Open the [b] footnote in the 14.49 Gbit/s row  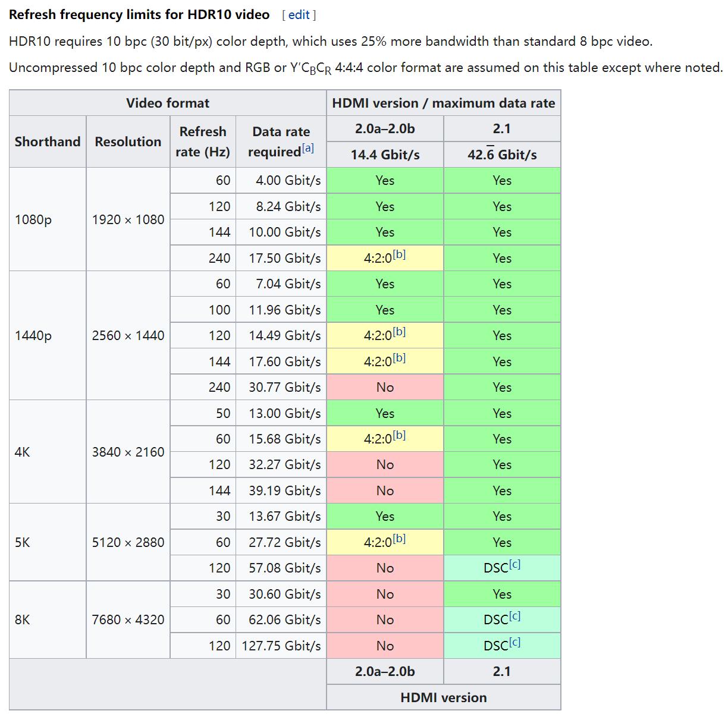399,332
